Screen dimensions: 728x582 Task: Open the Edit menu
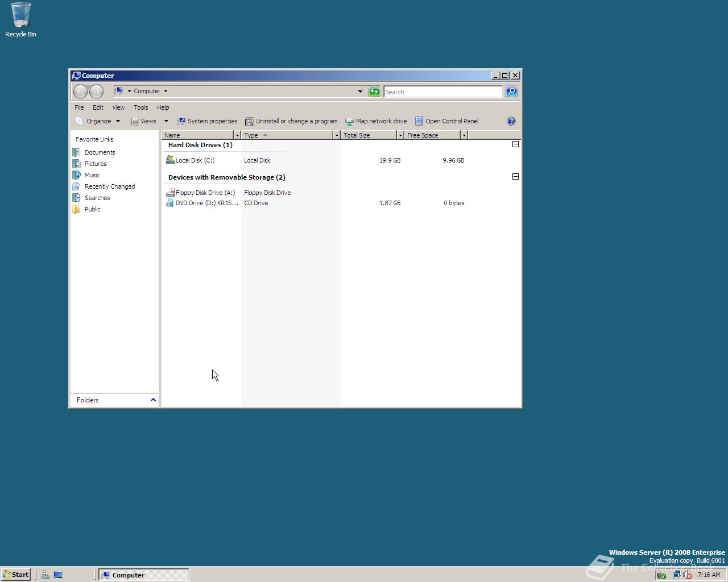point(98,107)
